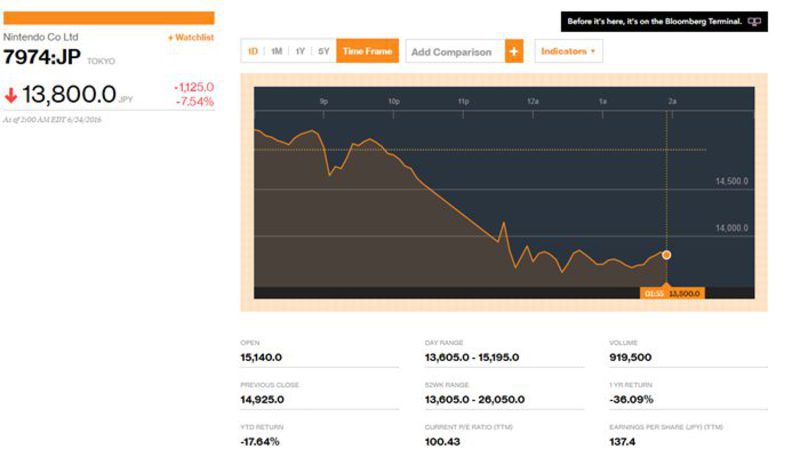Add Nintendo to the Watchlist

pos(190,37)
